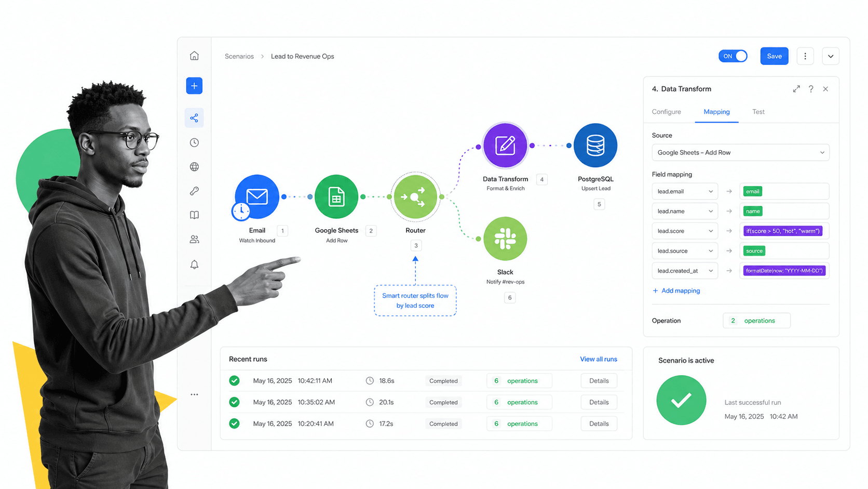Expand the chevron dropdown beside the menu
This screenshot has height=489, width=868.
coord(831,56)
